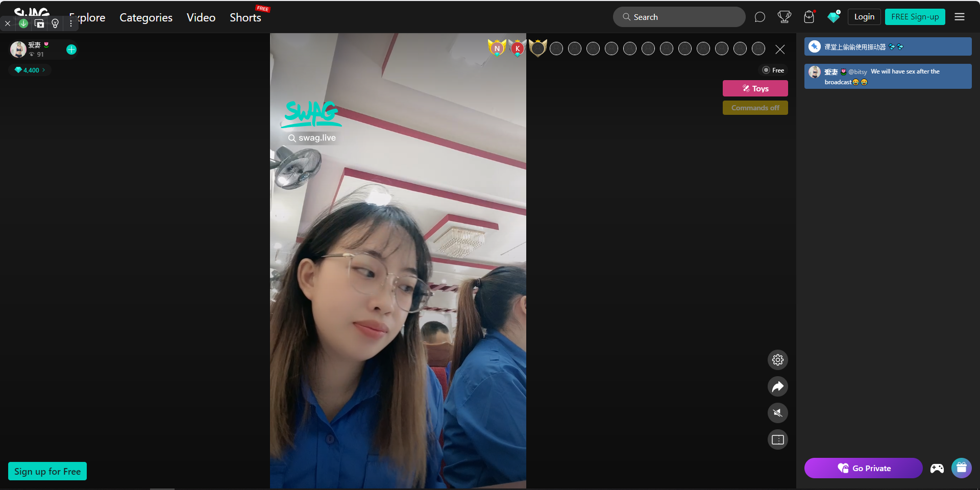Toggle theater layout view
This screenshot has height=490, width=980.
tap(777, 439)
